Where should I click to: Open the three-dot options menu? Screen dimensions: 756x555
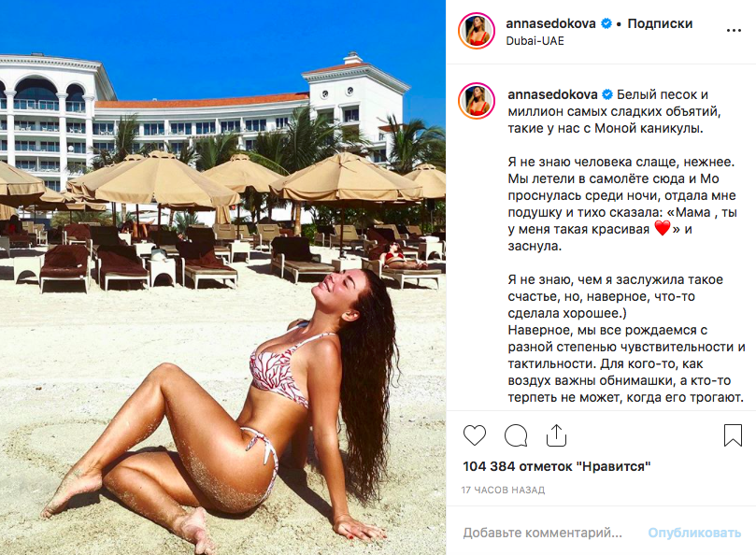tap(734, 31)
